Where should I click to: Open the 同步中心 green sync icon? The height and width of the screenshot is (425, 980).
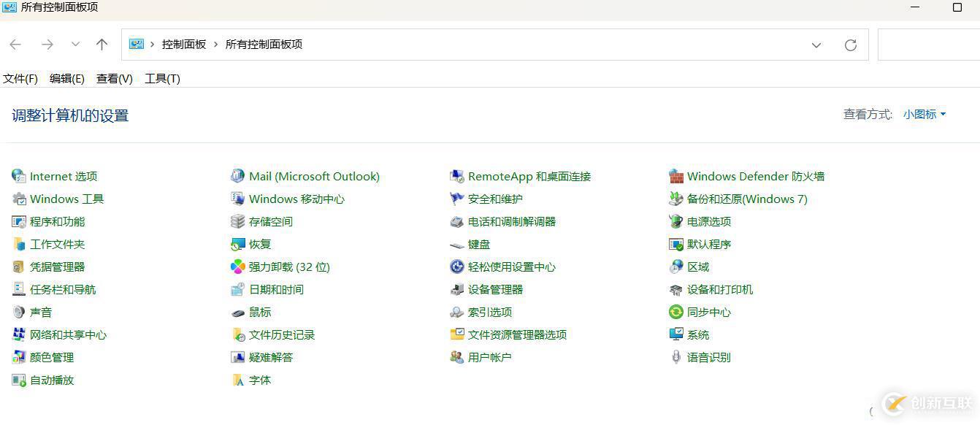point(675,312)
